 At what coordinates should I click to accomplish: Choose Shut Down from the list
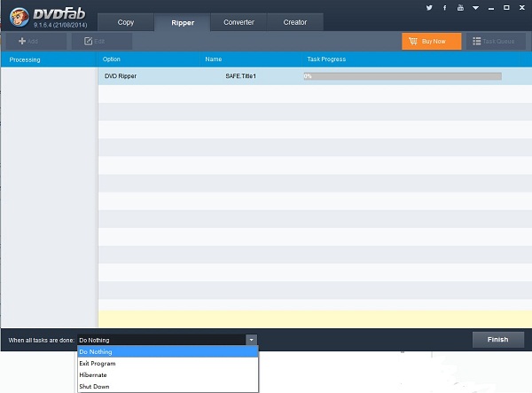click(168, 387)
